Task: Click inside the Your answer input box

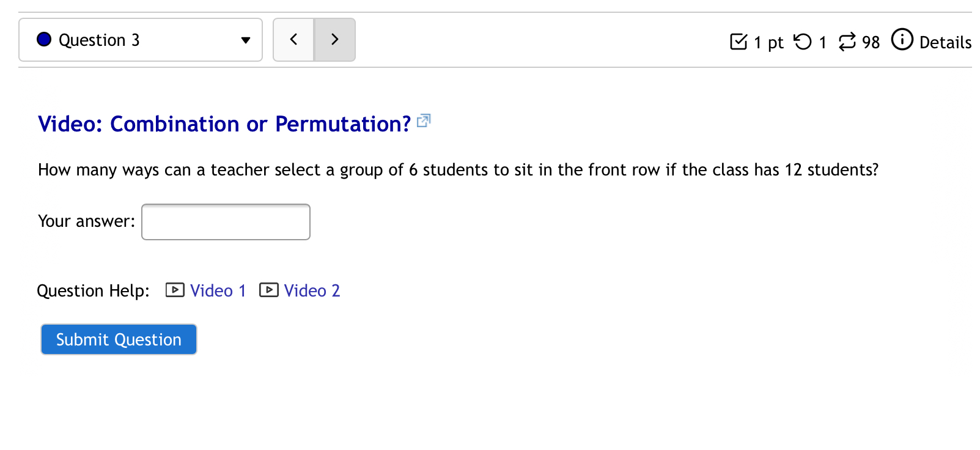Action: 225,221
